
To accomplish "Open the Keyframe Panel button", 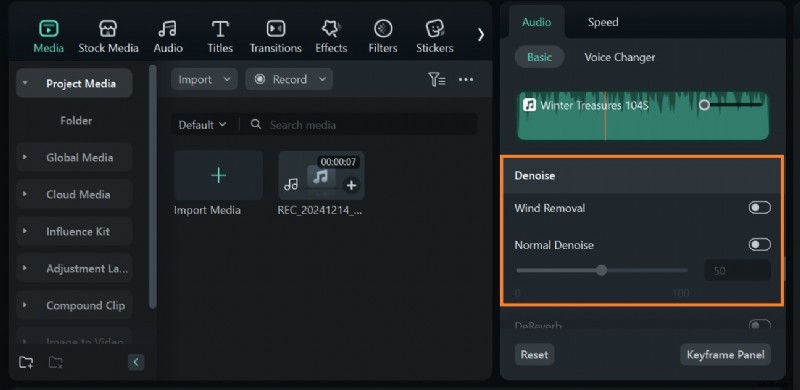I will pos(726,354).
